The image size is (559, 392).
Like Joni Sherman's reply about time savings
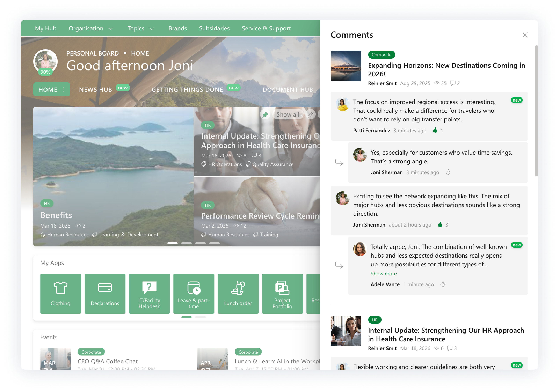448,172
